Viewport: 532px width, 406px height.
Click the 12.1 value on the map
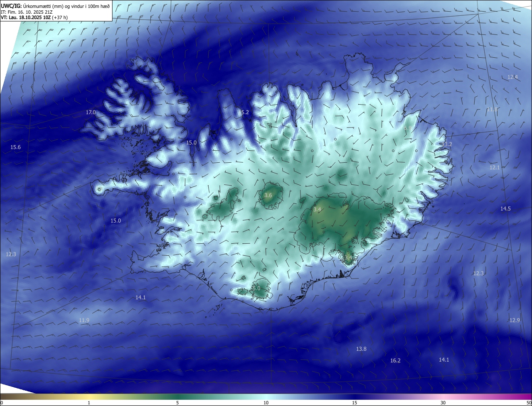point(494,168)
